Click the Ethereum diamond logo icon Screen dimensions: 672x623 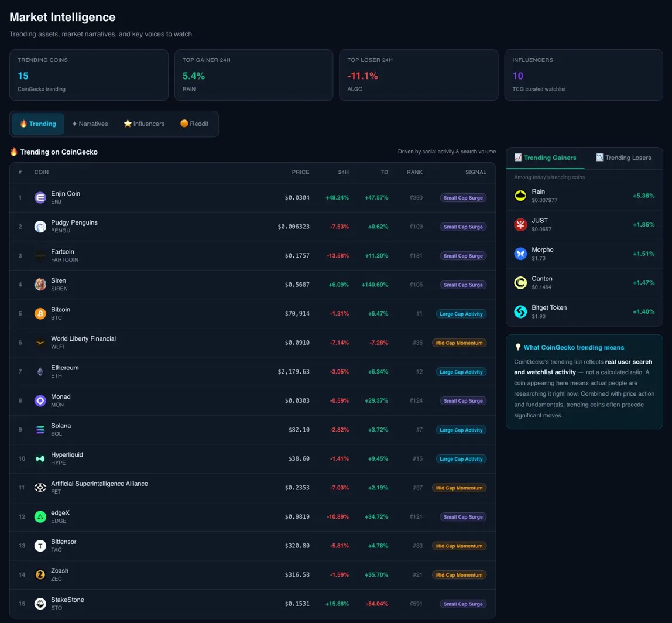click(40, 372)
